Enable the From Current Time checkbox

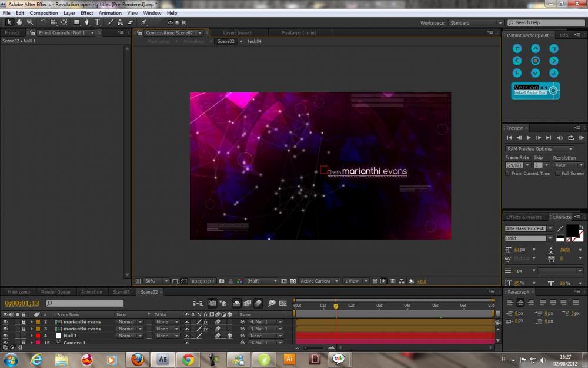(x=507, y=174)
